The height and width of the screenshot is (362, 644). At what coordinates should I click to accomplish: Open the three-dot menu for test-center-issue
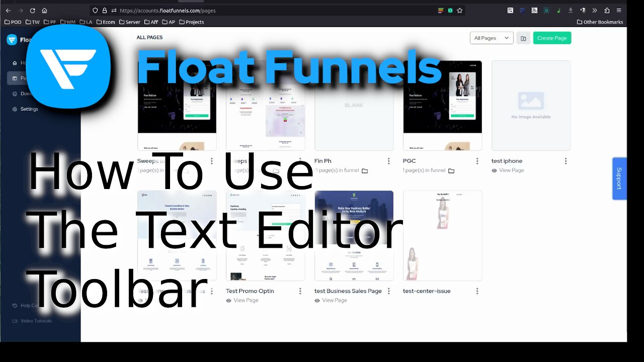477,291
